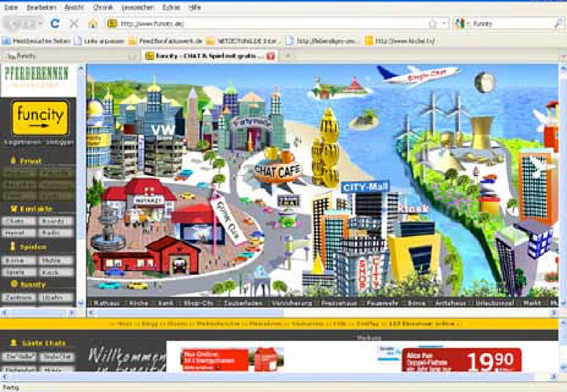
Task: Expand the tab list dropdown at right
Action: point(563,56)
